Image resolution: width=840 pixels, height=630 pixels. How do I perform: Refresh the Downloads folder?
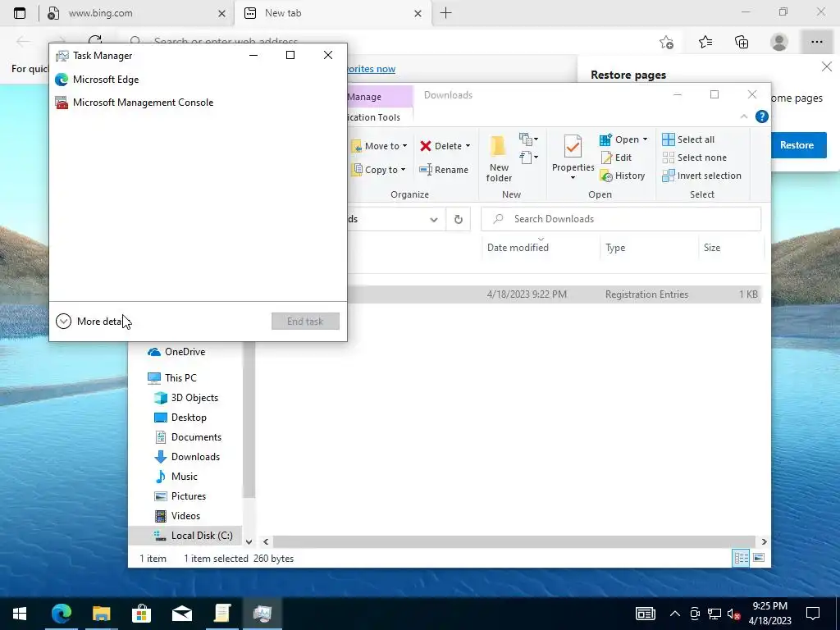458,219
